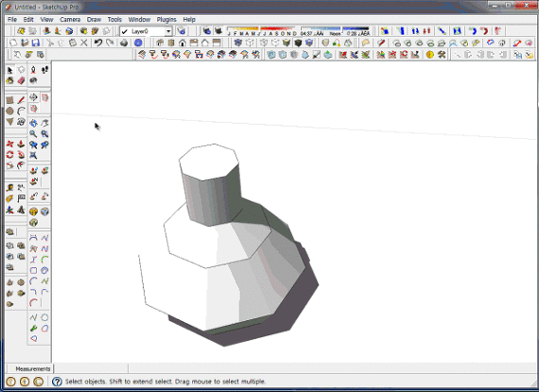This screenshot has height=392, width=539.
Task: Click the Zoom Extents tool
Action: coord(33,156)
